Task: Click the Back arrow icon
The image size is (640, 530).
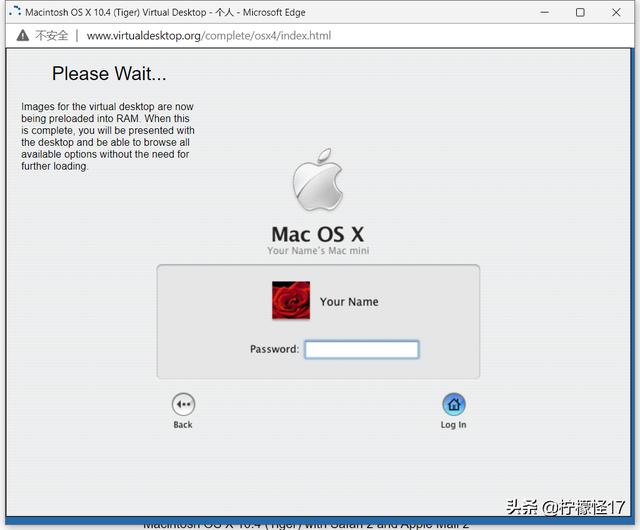Action: coord(183,404)
